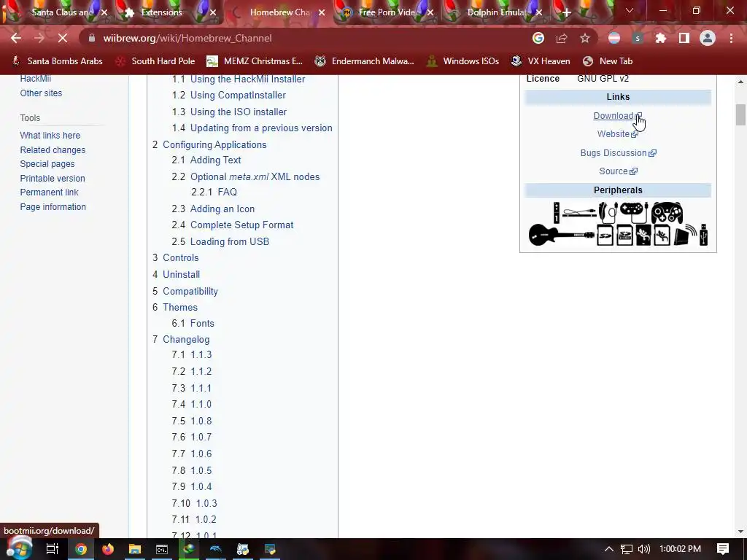Click the Google icon in the address bar
Screen dimensions: 747x560
click(x=538, y=38)
